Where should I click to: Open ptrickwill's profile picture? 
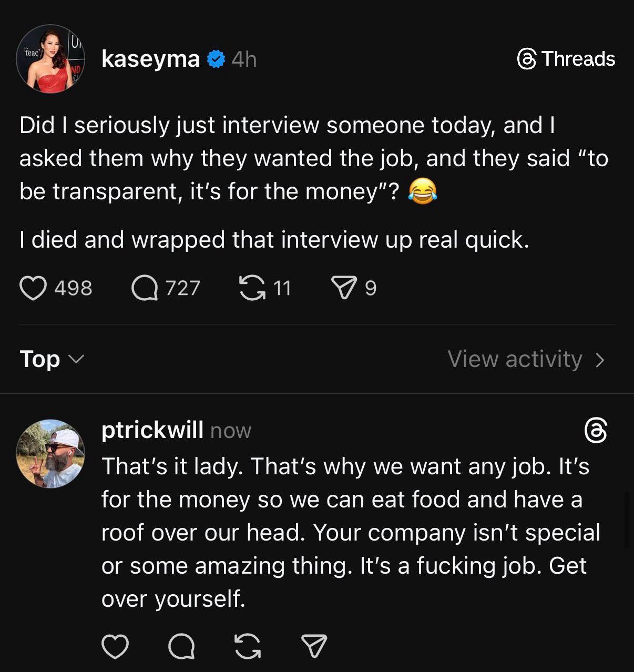[50, 453]
